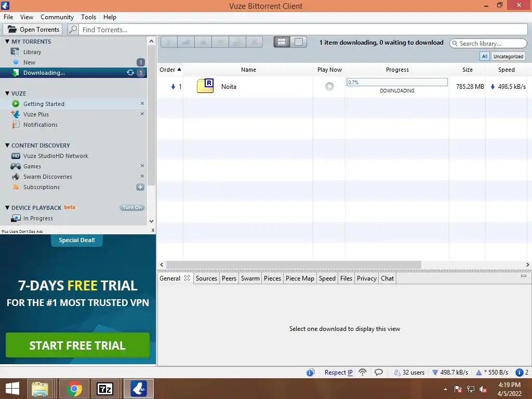Select the Uncategorized filter
The width and height of the screenshot is (532, 399).
(508, 56)
